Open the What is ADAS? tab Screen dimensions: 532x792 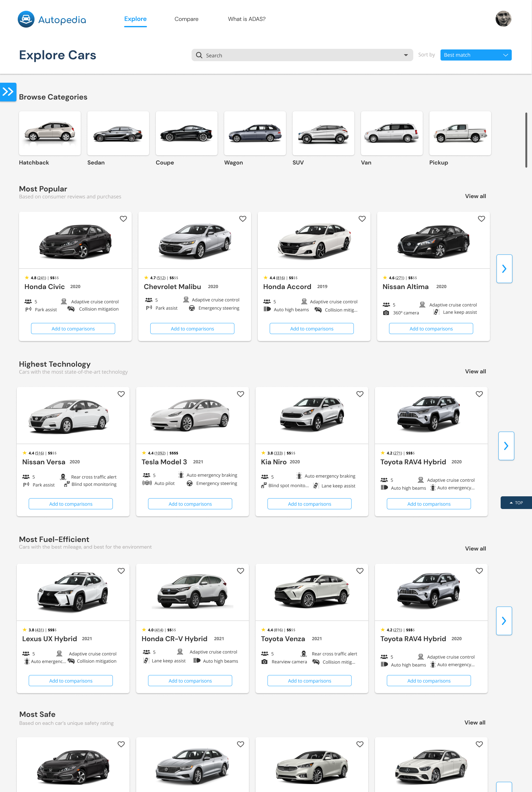247,19
